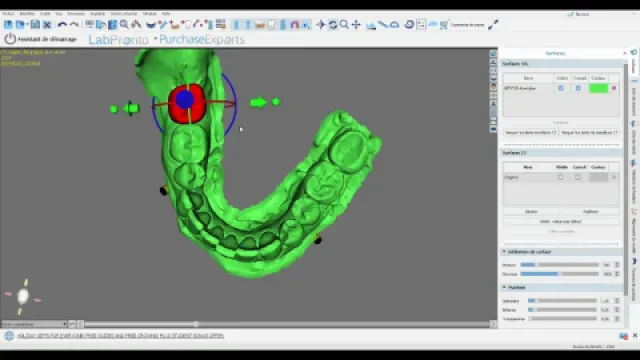
Task: Click the Minimum value stepper arrows
Action: coord(617,265)
